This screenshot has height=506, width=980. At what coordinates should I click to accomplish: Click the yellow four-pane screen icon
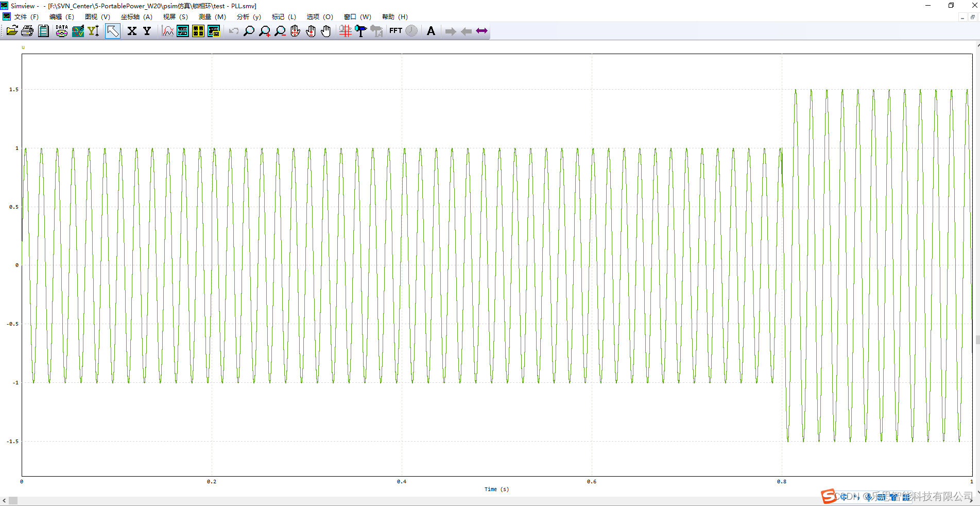(198, 31)
